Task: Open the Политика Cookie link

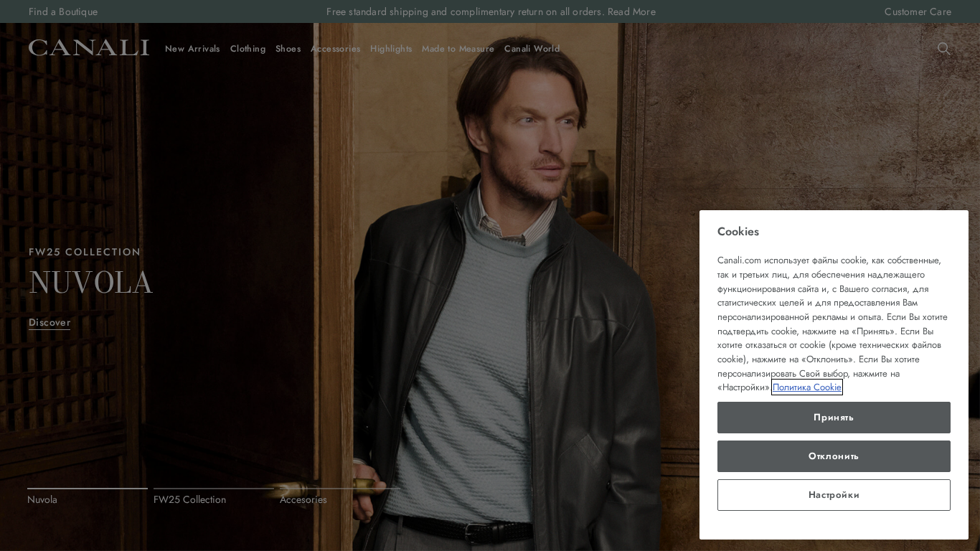Action: click(x=807, y=387)
